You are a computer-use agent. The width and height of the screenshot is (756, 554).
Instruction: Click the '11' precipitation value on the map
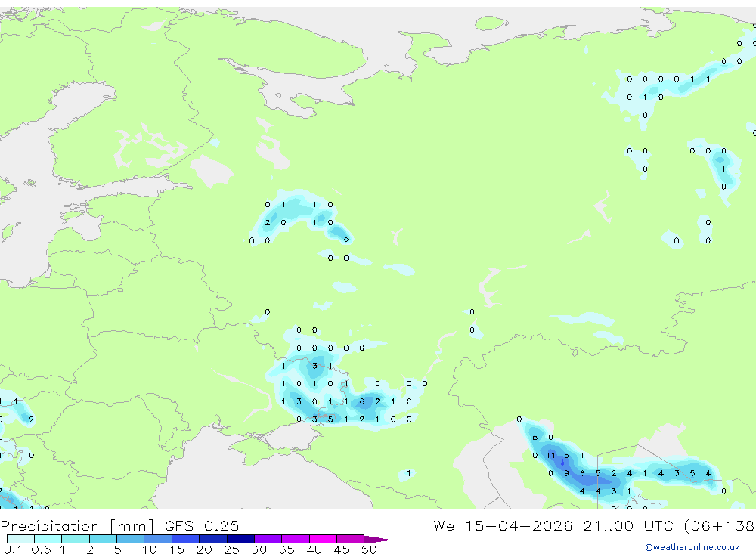pyautogui.click(x=550, y=455)
